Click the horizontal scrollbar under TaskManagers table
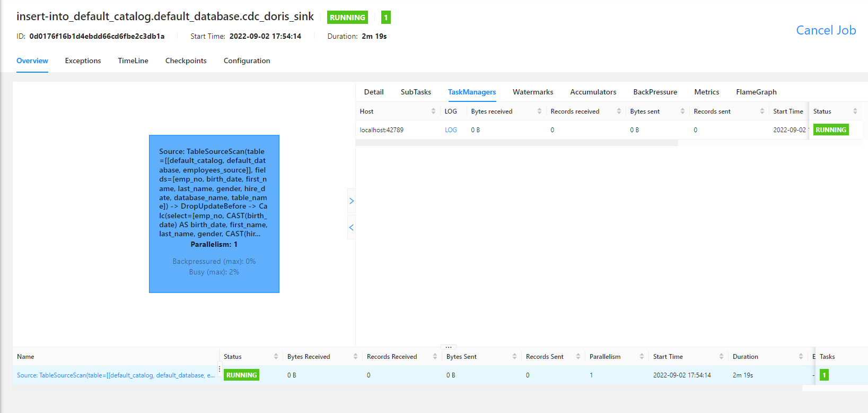The height and width of the screenshot is (413, 868). [x=517, y=143]
